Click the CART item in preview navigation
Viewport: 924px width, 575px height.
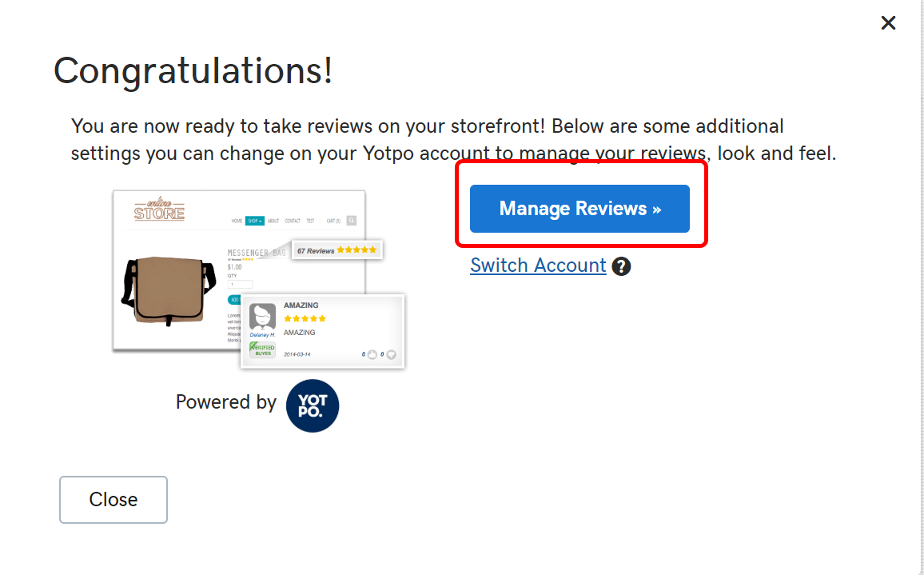click(333, 221)
